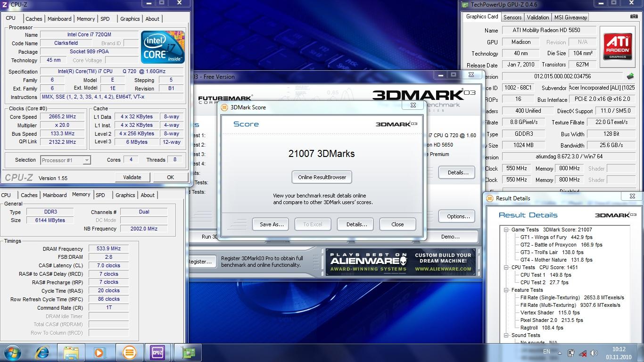Click the Alienware advertisement banner
This screenshot has width=644, height=362.
tap(401, 262)
